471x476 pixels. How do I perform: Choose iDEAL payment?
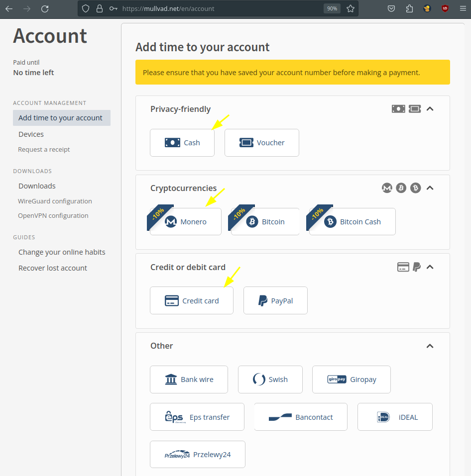395,417
